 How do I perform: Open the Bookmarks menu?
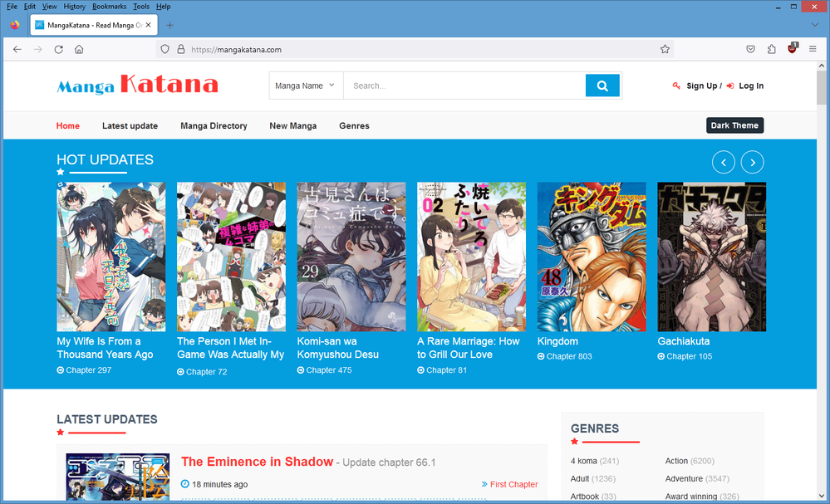(109, 7)
